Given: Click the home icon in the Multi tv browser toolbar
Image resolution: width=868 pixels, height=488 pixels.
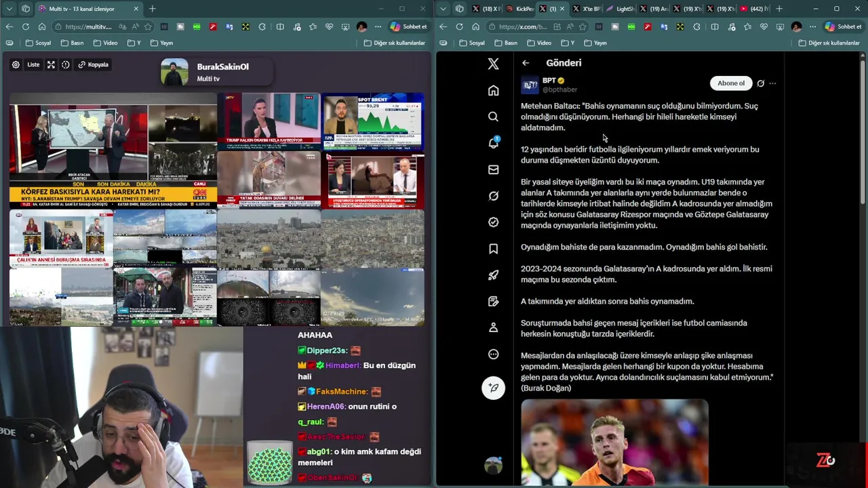Looking at the screenshot, I should [41, 26].
